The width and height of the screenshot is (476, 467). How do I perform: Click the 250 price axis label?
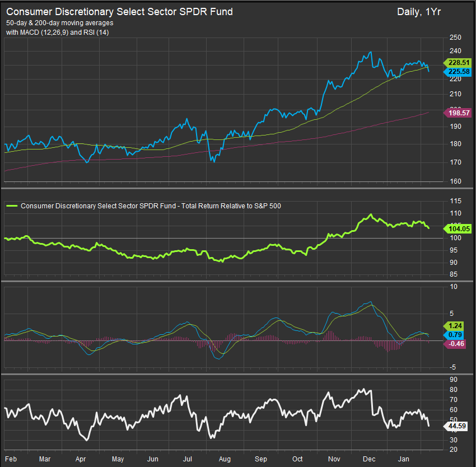pos(455,38)
